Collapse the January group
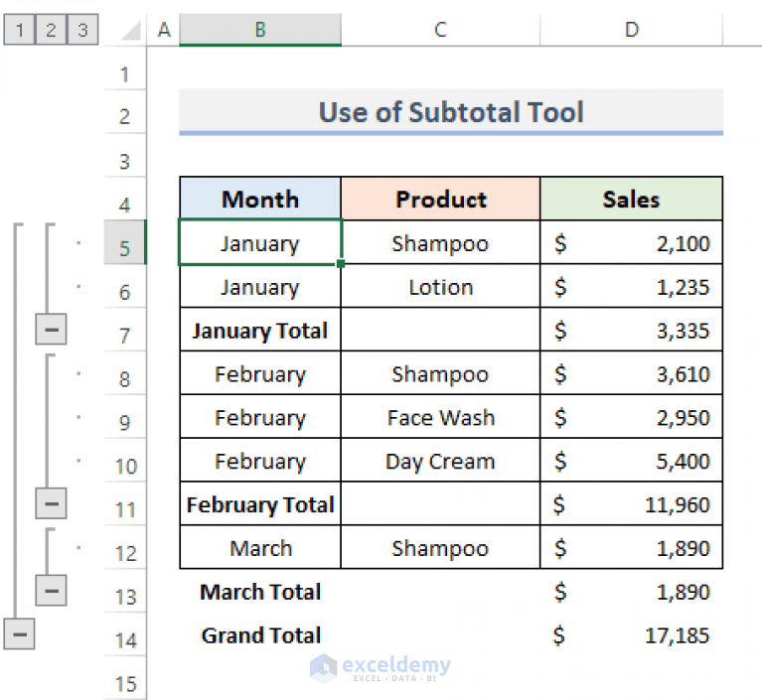Image resolution: width=762 pixels, height=700 pixels. [51, 330]
